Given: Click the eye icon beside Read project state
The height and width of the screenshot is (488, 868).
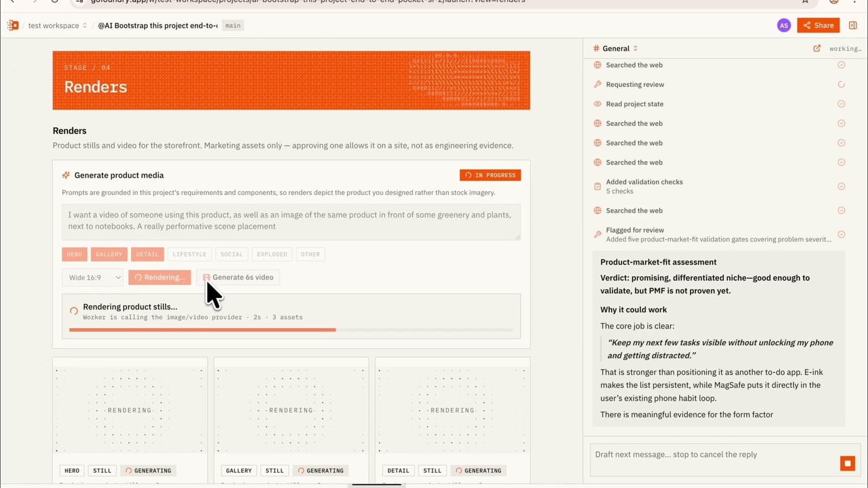Looking at the screenshot, I should tap(597, 104).
